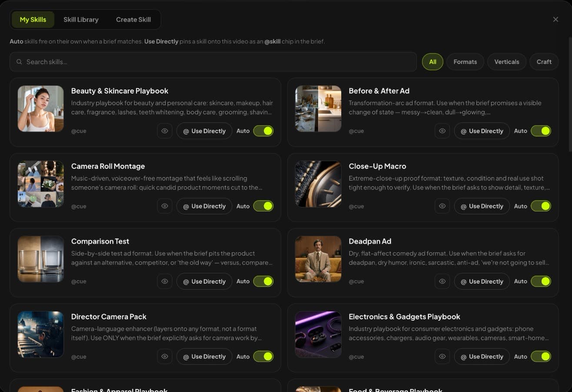Click the vertical scrollbar on the right
The width and height of the screenshot is (572, 392).
pos(570,94)
